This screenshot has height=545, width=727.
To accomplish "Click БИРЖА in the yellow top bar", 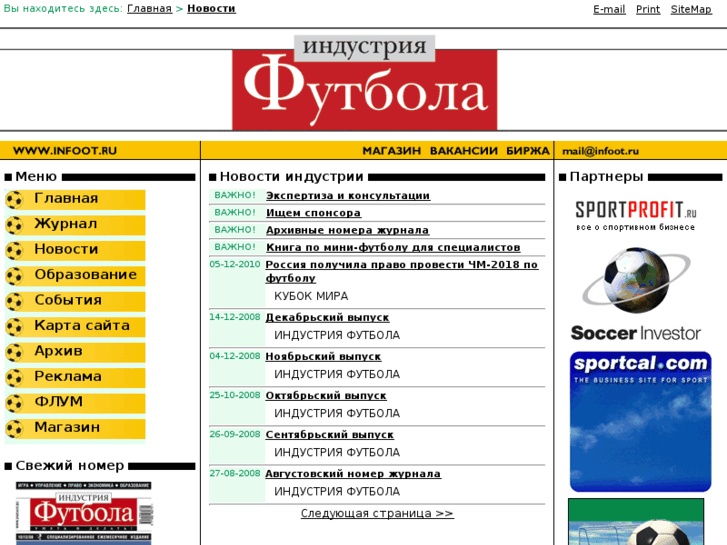I will (528, 151).
